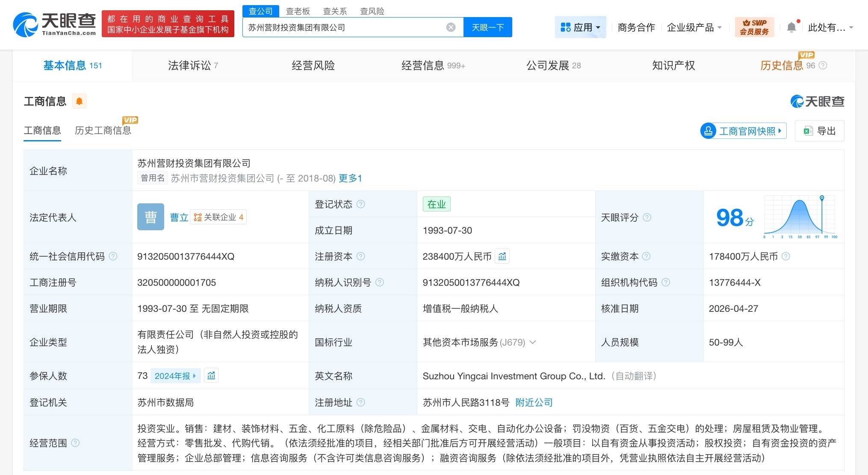Click the 天眼一下 search button
Image resolution: width=868 pixels, height=475 pixels.
click(x=487, y=27)
